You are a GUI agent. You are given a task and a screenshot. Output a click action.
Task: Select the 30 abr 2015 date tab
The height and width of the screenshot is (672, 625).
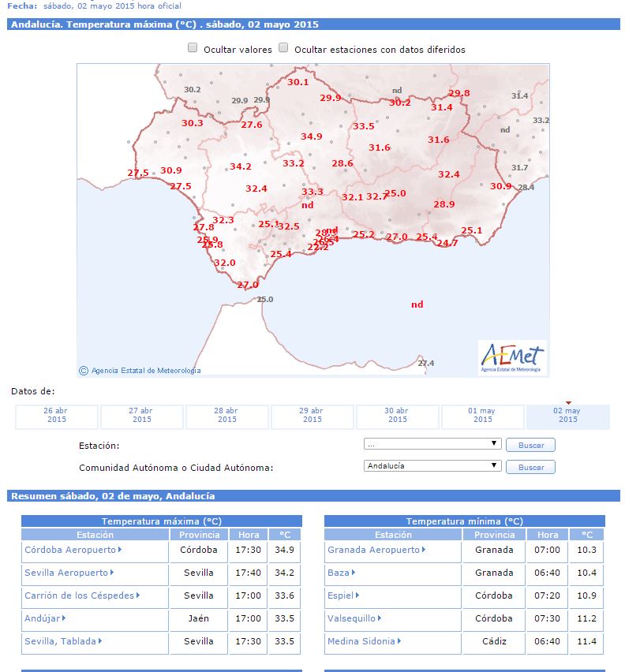pyautogui.click(x=398, y=416)
